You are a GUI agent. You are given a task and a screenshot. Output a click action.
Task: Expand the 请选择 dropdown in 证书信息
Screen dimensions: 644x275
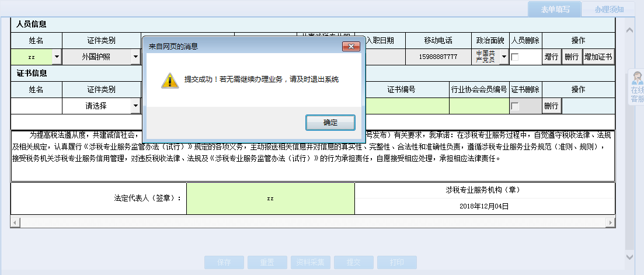pyautogui.click(x=135, y=106)
